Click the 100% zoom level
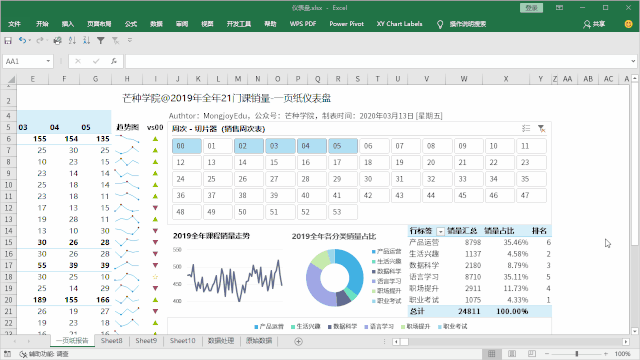This screenshot has height=360, width=640. click(x=622, y=354)
